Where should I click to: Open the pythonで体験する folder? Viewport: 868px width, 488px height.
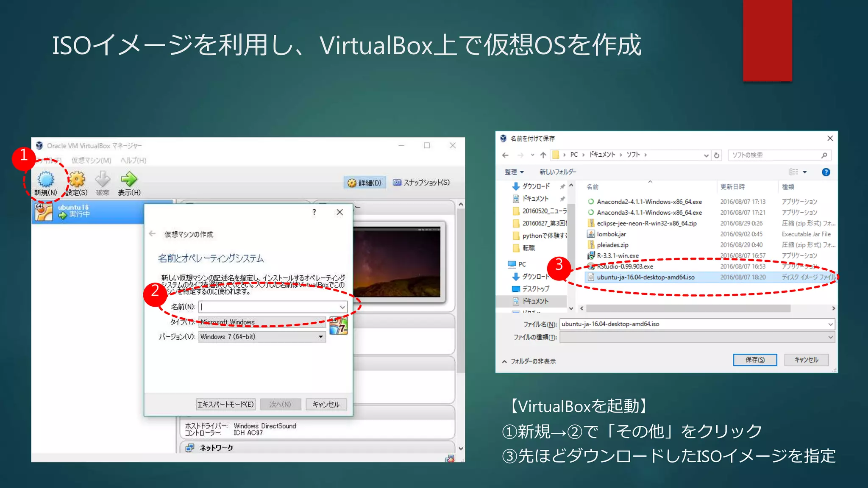[539, 236]
